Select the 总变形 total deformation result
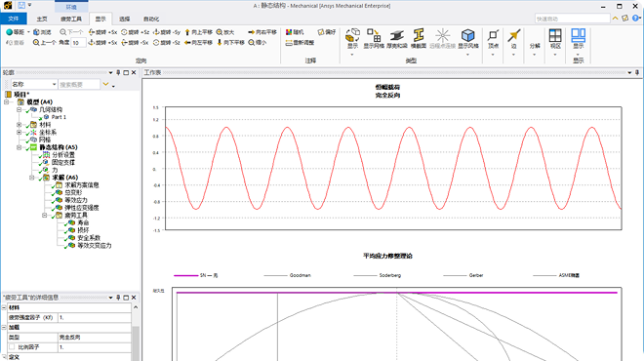644x361 pixels. [73, 192]
